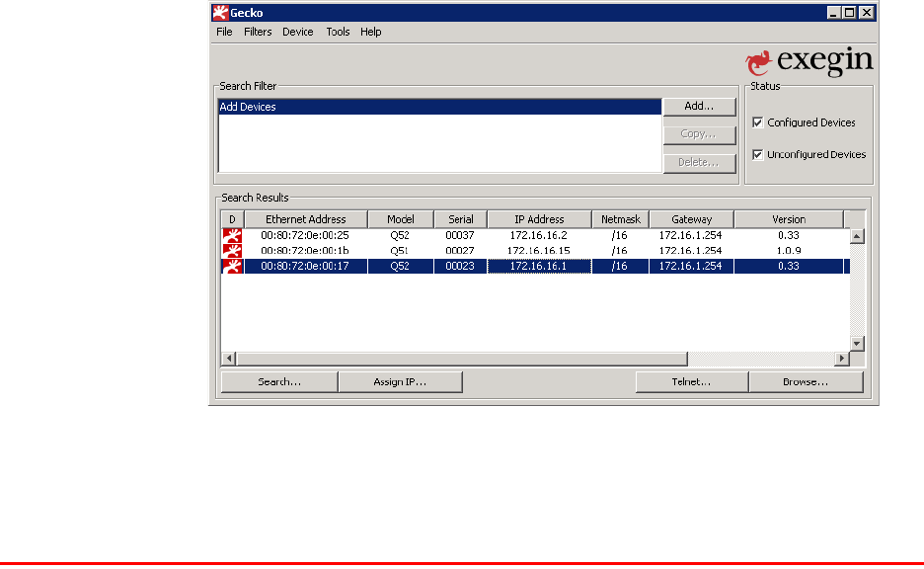Screen dimensions: 924x569
Task: Select Ethernet address 00:80:72:0e:00:25
Action: 305,235
